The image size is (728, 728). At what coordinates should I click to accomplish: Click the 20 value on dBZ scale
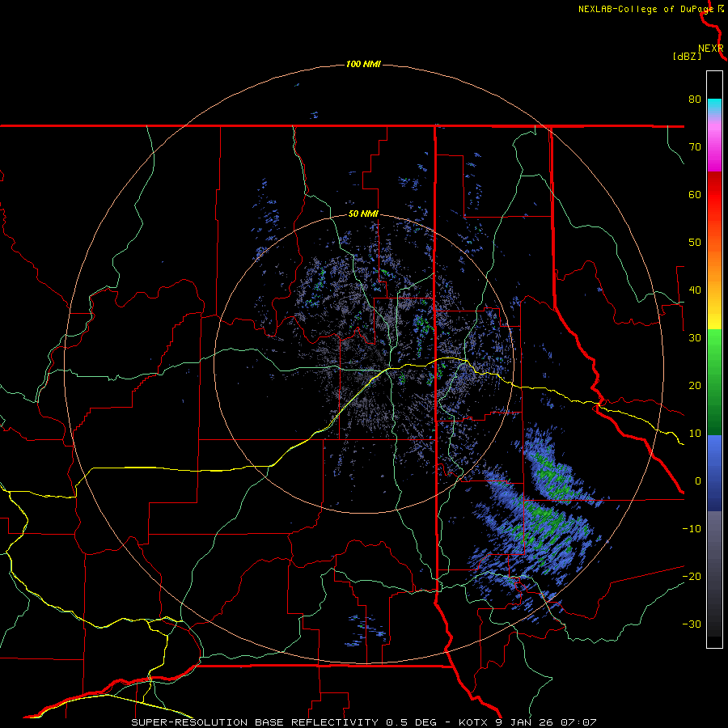click(x=695, y=386)
